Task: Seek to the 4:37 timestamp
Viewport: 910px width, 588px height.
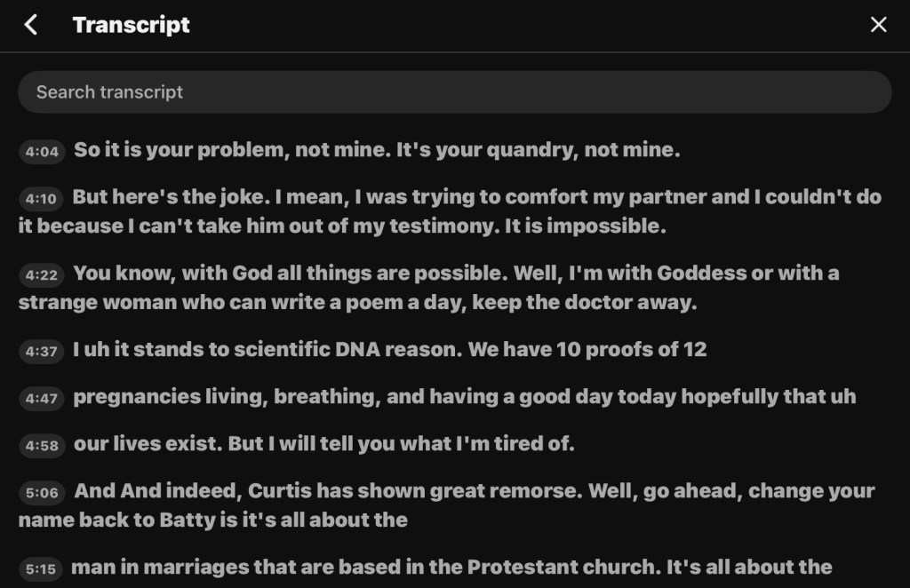Action: point(42,352)
